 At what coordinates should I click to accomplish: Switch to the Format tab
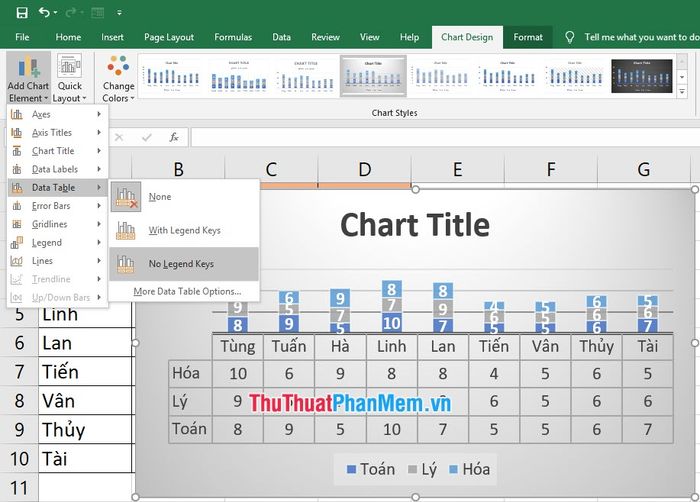click(x=528, y=37)
